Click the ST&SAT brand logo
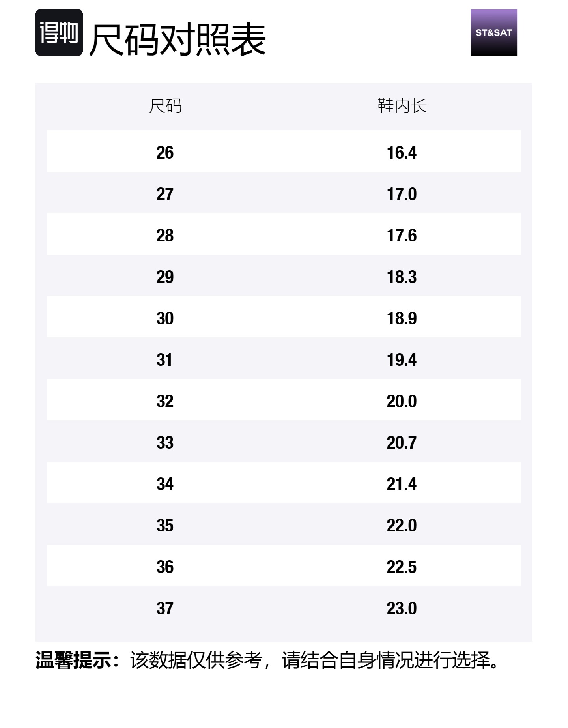This screenshot has width=568, height=728. click(x=493, y=32)
